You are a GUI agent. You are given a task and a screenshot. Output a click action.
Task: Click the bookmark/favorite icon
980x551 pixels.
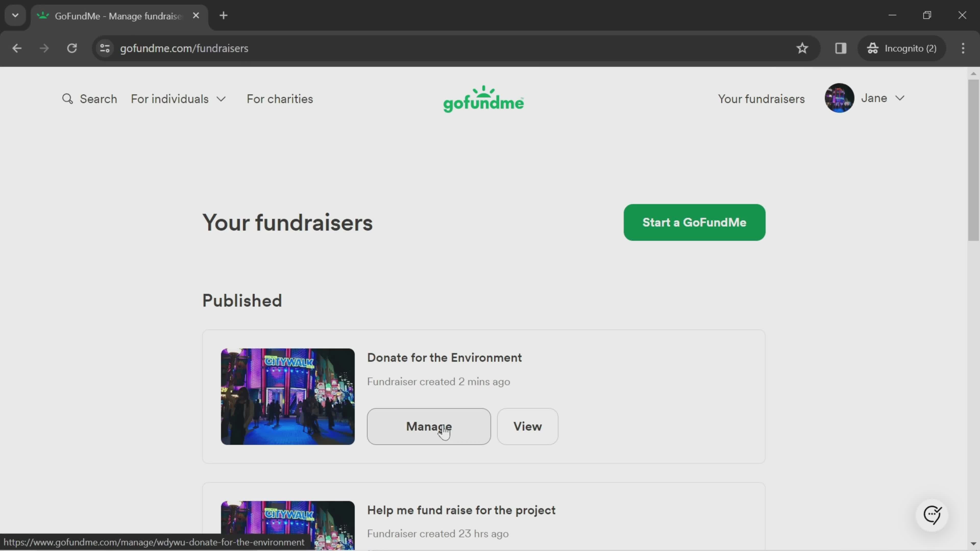(x=802, y=48)
